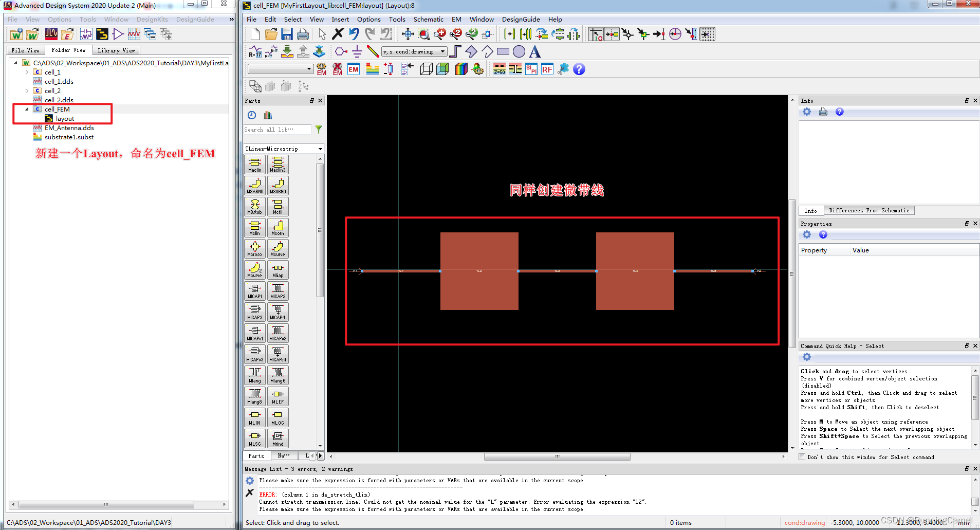This screenshot has height=530, width=980.
Task: Expand the cell_2 tree node
Action: (x=27, y=91)
